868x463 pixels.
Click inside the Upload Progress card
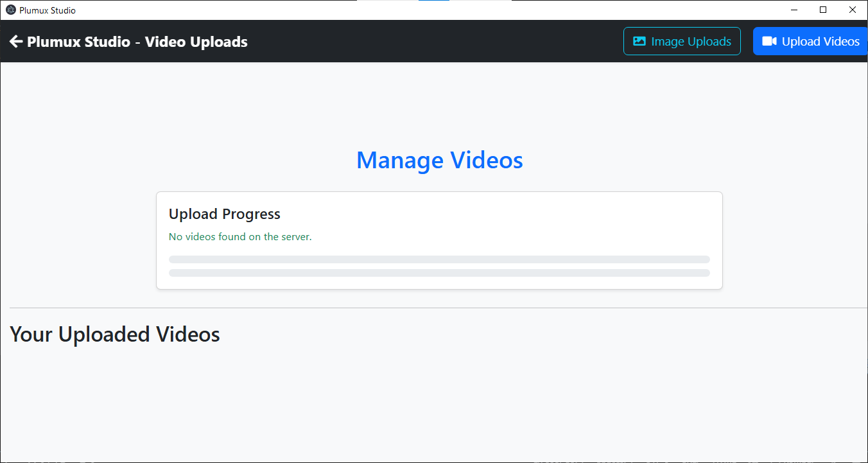(439, 240)
